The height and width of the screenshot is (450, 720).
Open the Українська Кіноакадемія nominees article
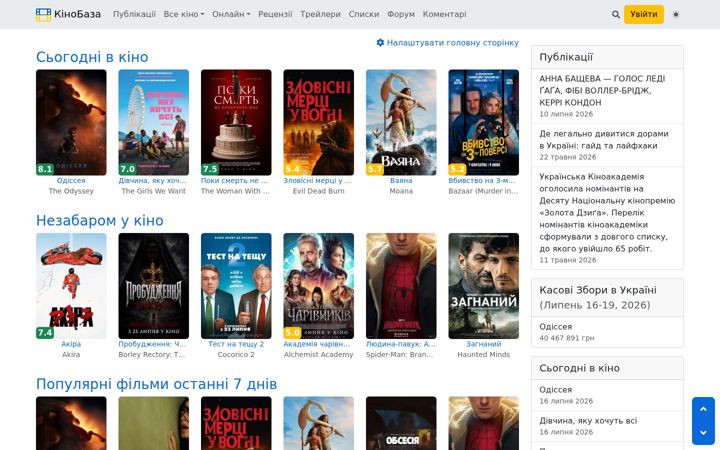point(607,213)
